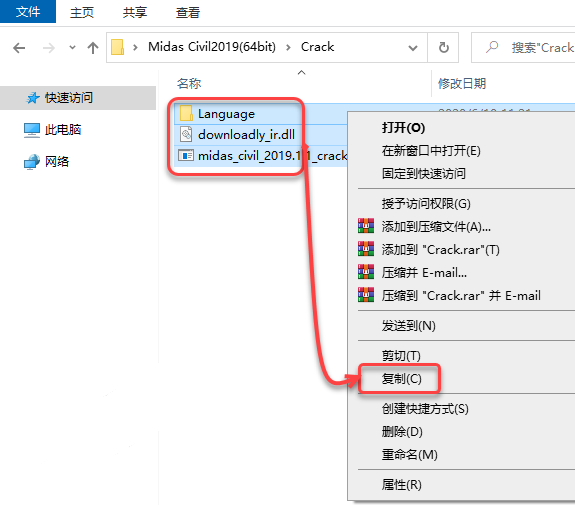Refresh the current folder view
The width and height of the screenshot is (575, 505).
click(x=443, y=48)
